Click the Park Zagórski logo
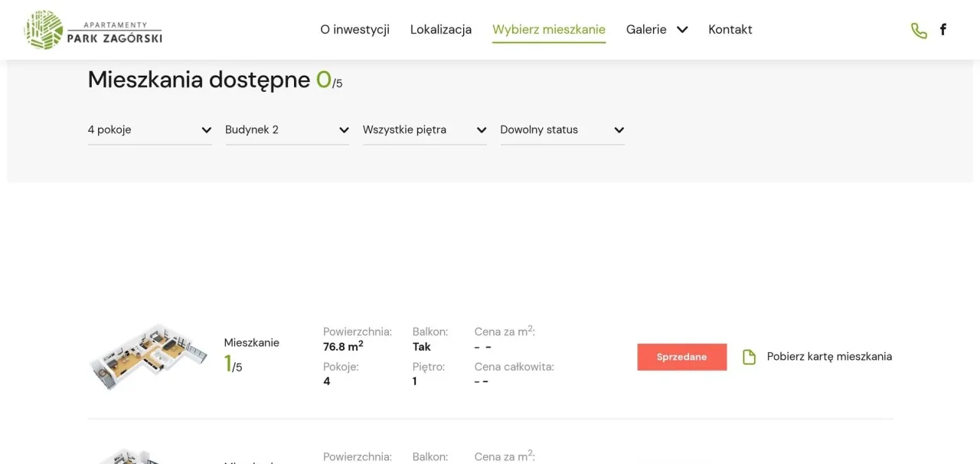 93,30
